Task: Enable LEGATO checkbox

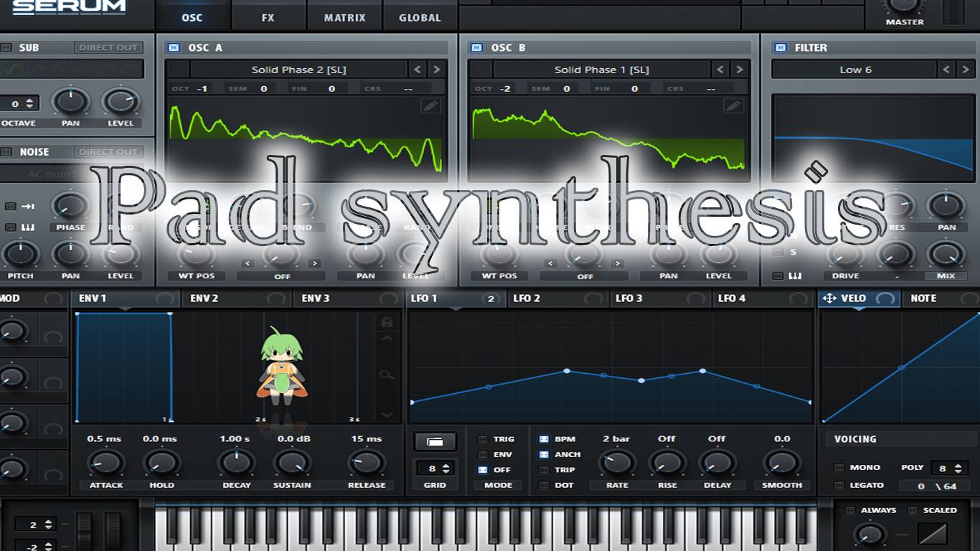Action: [x=839, y=486]
